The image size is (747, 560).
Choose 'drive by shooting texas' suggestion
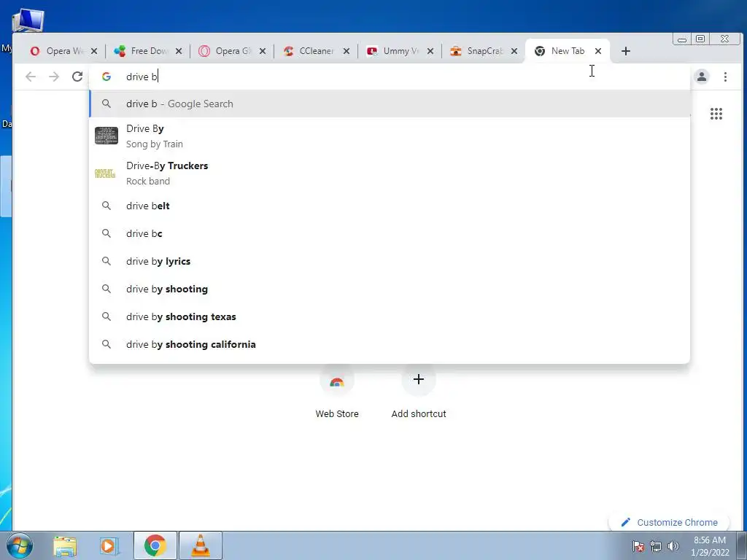coord(390,316)
